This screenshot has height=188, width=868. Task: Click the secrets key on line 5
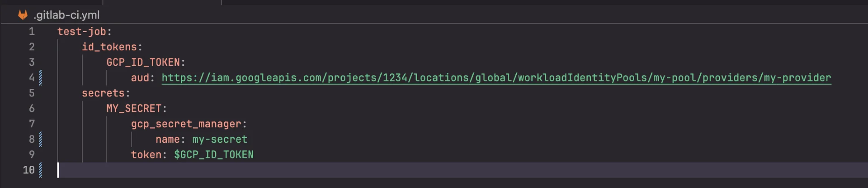103,93
